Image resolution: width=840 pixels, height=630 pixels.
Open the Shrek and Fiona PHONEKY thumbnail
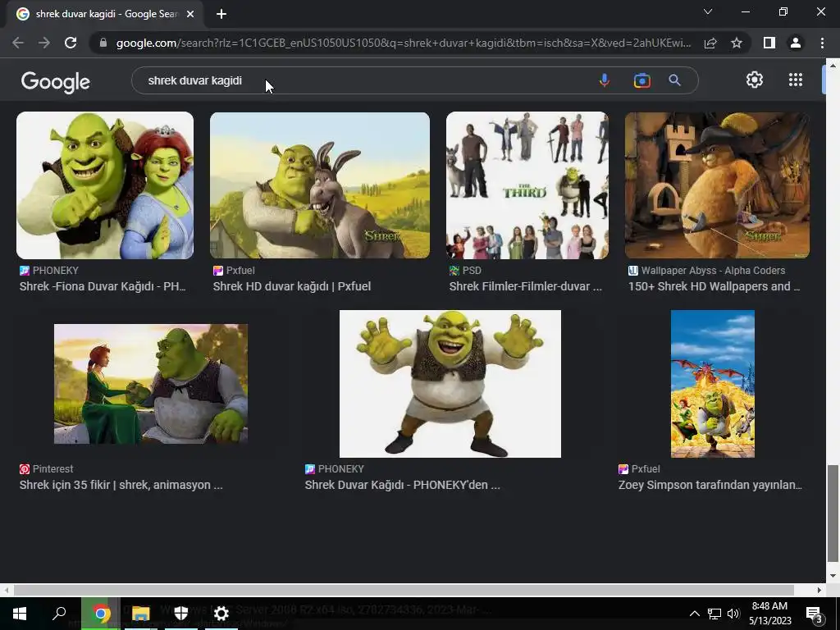[x=105, y=185]
